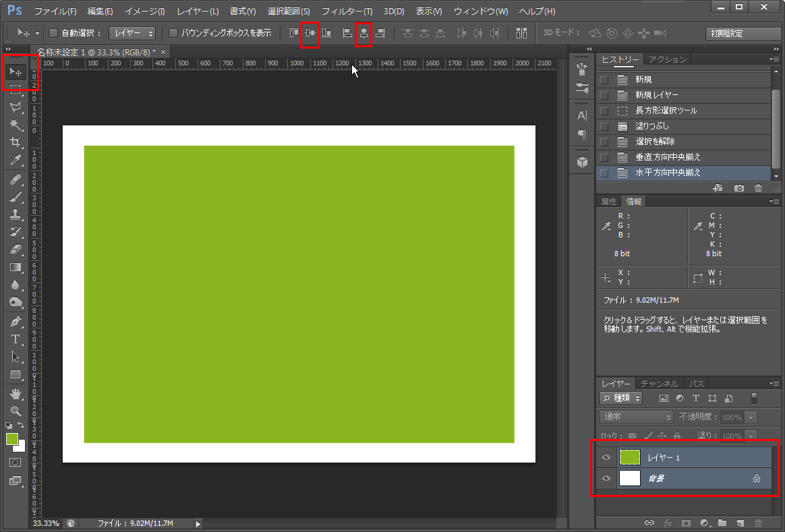Click align horizontal centers icon
Screen dimensions: 785x532
click(x=364, y=33)
